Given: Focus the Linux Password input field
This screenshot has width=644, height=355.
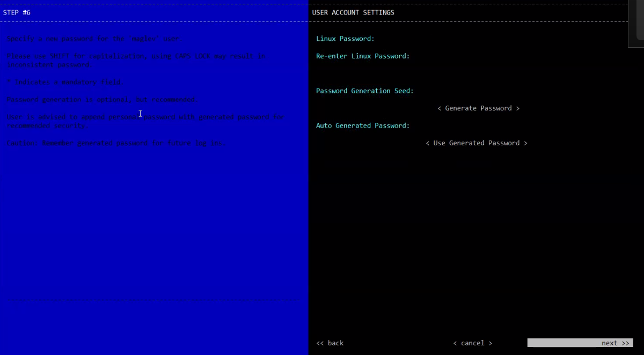Looking at the screenshot, I should pyautogui.click(x=483, y=39).
